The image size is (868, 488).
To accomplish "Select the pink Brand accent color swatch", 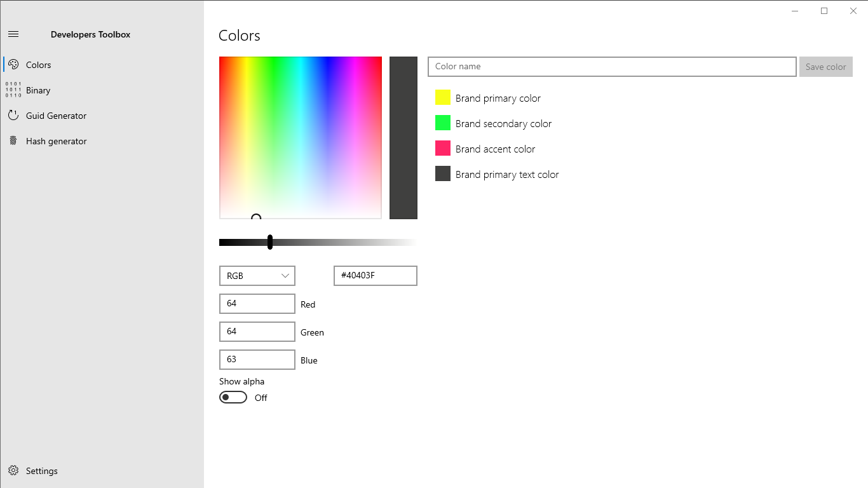I will point(443,148).
